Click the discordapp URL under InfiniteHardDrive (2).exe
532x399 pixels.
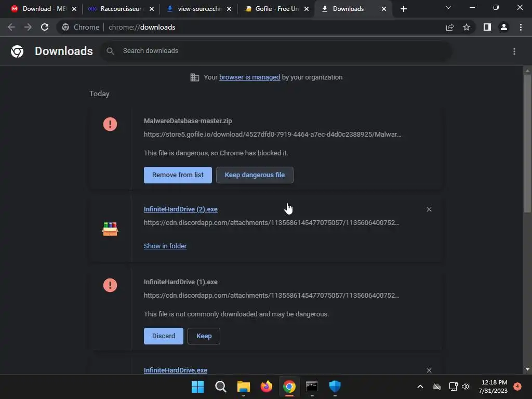click(271, 222)
